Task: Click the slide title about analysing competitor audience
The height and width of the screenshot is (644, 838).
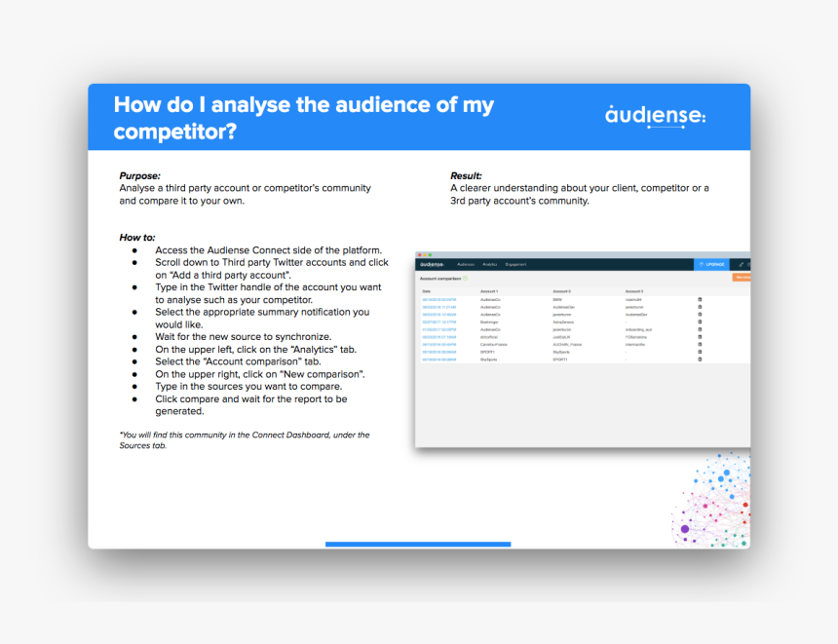Action: point(304,118)
